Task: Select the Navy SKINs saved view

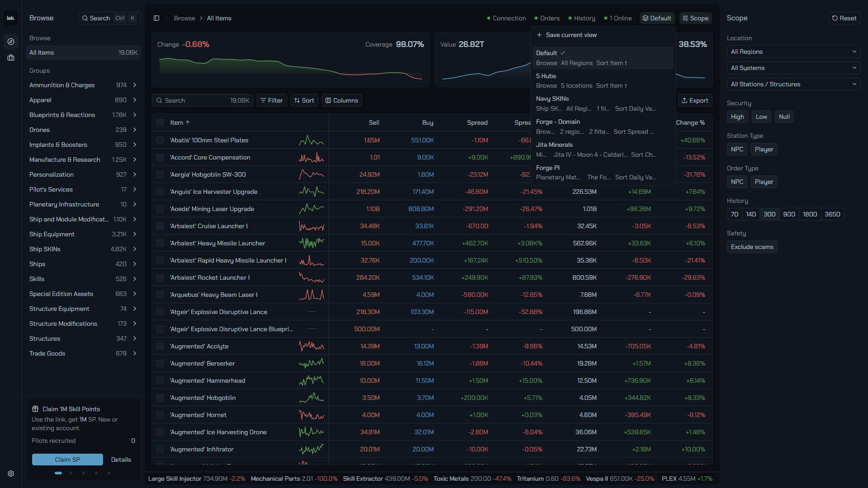Action: pyautogui.click(x=603, y=103)
